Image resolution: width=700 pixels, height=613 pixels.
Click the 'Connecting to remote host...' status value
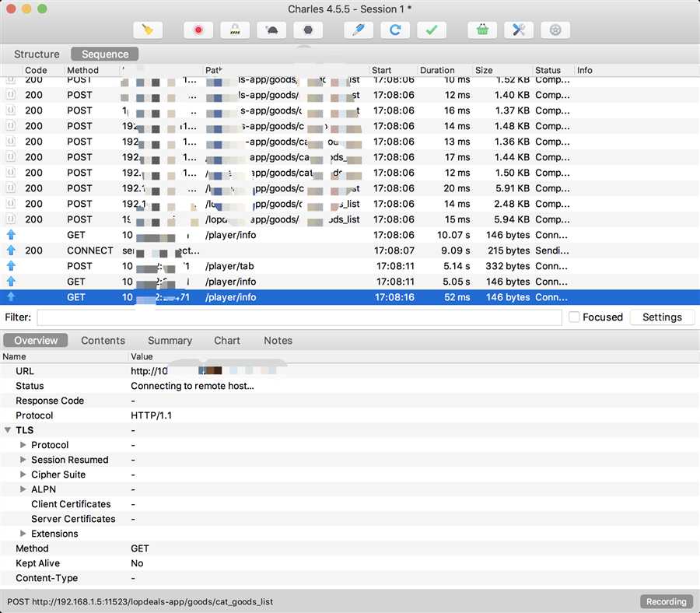point(192,386)
